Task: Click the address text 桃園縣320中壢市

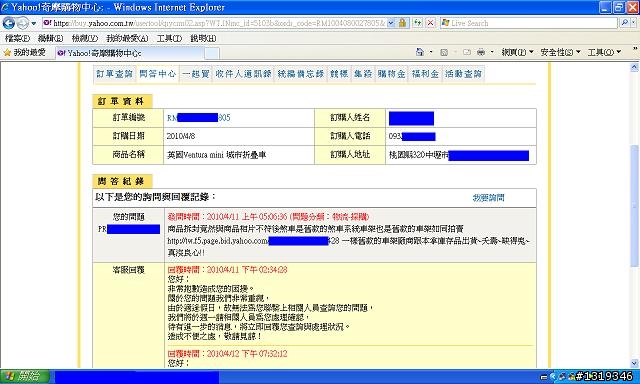Action: click(419, 155)
